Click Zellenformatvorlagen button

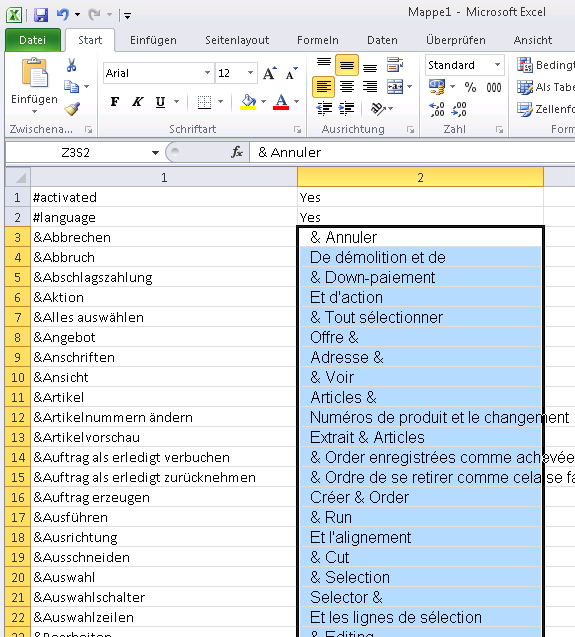[545, 109]
